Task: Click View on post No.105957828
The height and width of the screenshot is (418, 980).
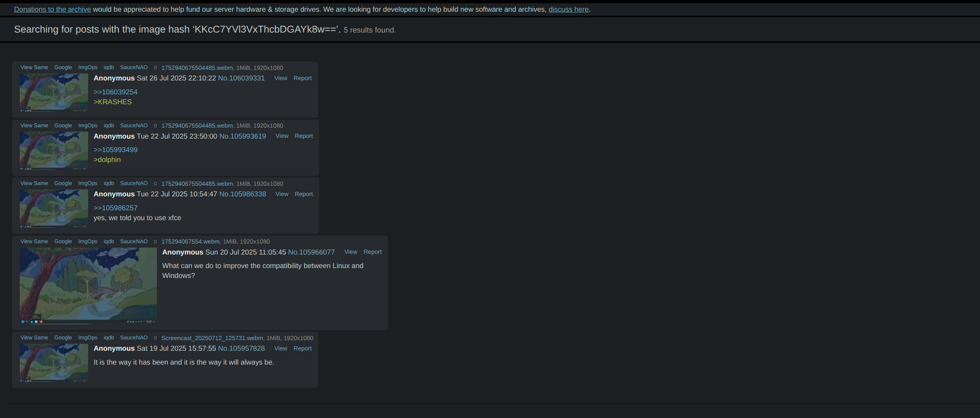Action: (281, 349)
